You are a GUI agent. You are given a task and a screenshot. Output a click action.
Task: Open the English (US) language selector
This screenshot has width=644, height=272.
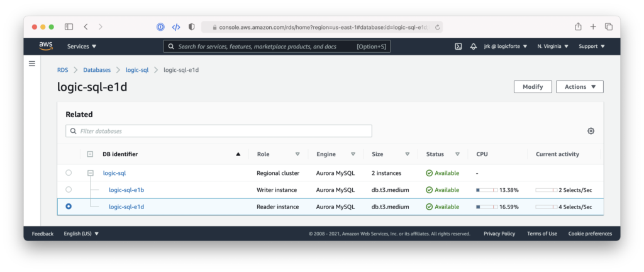(x=81, y=234)
